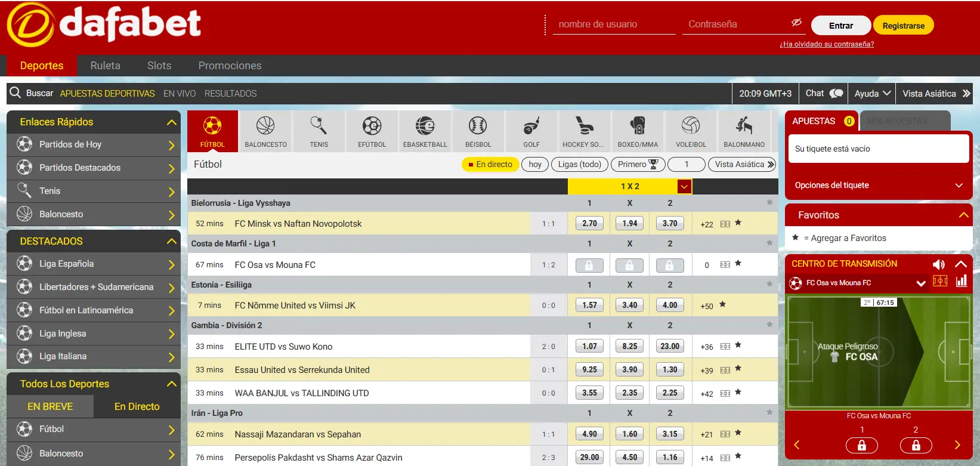Click the Registrarse button

[903, 26]
